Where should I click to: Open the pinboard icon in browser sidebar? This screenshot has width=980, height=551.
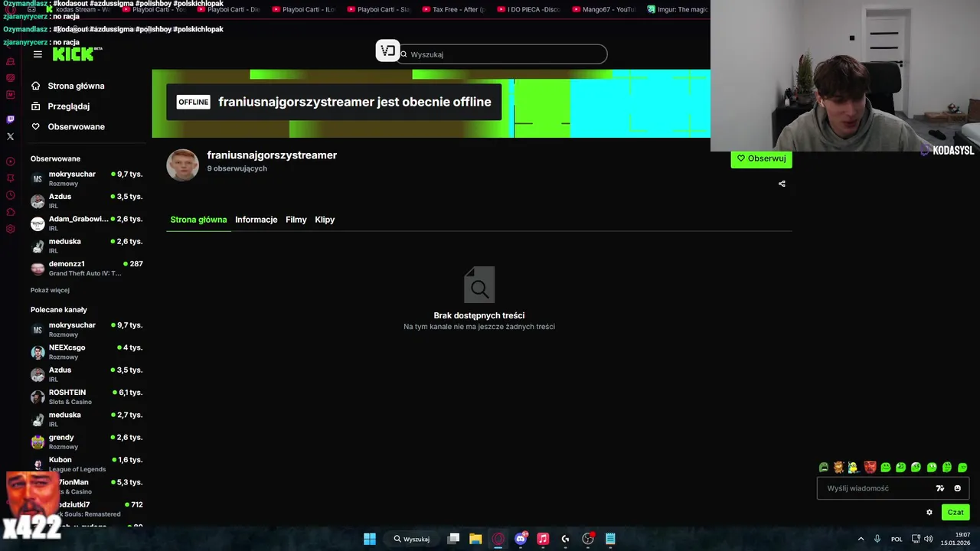click(x=10, y=178)
